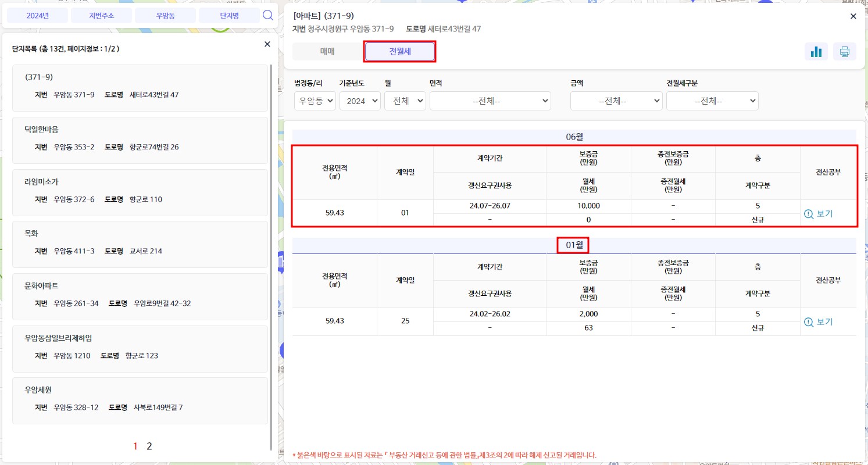Switch to the 매매 tab
This screenshot has width=868, height=465.
coord(326,51)
